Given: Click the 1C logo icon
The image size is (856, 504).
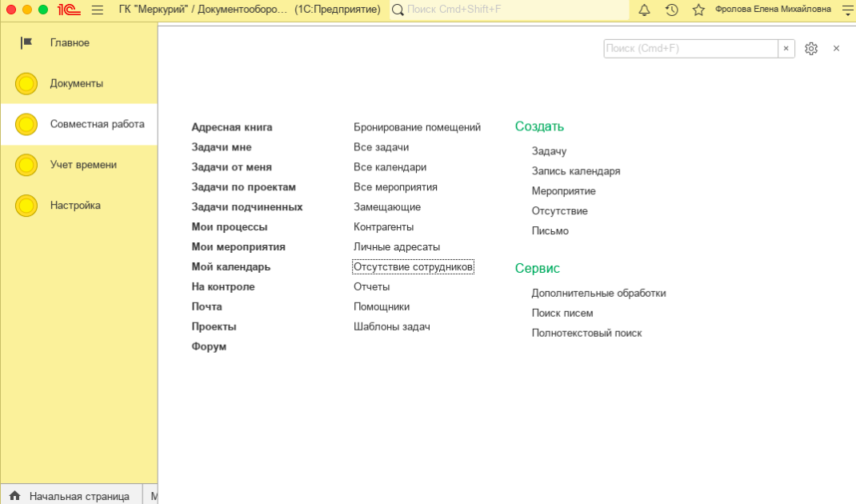Looking at the screenshot, I should tap(68, 10).
